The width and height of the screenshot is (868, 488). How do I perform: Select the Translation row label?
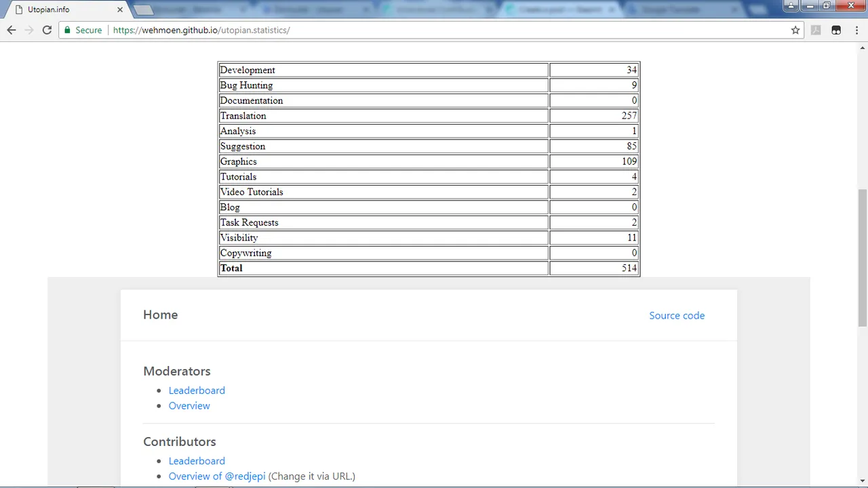click(x=243, y=116)
